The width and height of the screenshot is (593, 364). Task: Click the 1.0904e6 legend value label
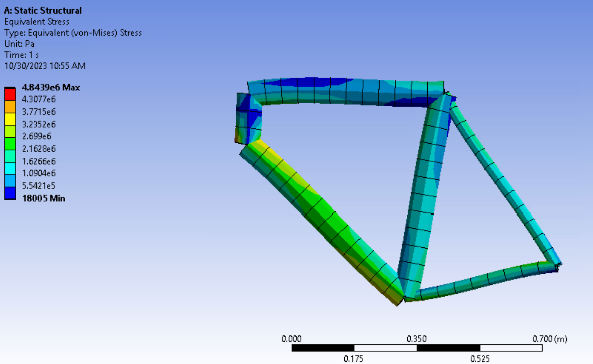point(39,173)
